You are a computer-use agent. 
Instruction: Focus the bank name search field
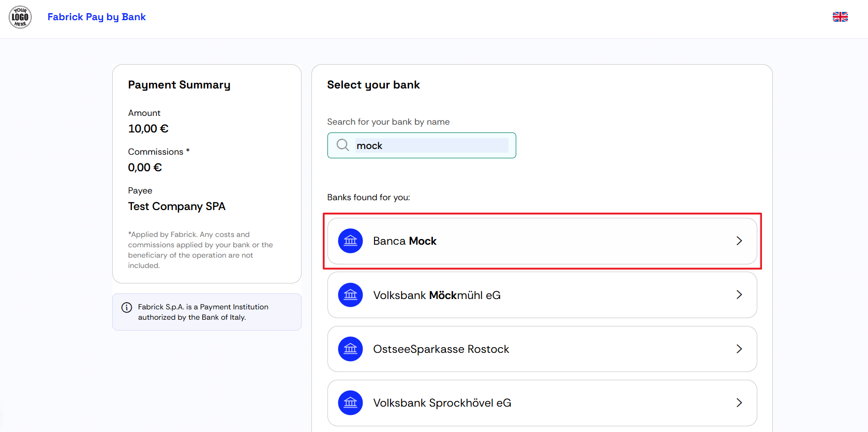[422, 145]
